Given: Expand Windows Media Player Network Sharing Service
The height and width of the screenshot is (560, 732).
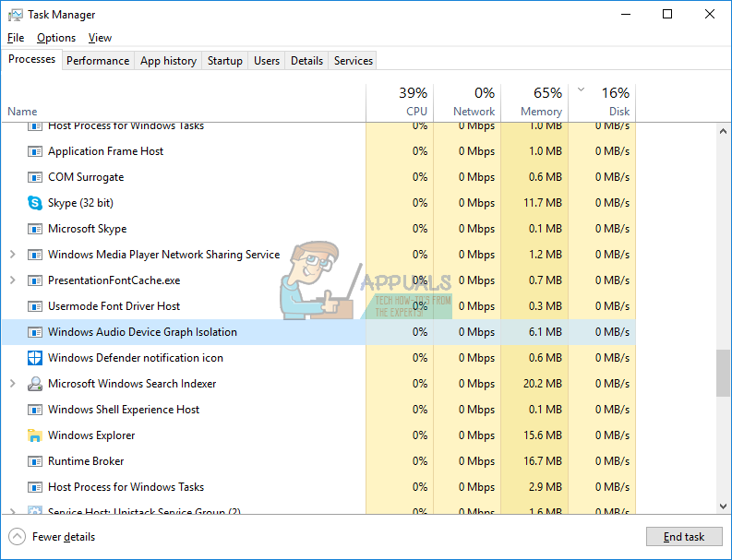Looking at the screenshot, I should 13,255.
